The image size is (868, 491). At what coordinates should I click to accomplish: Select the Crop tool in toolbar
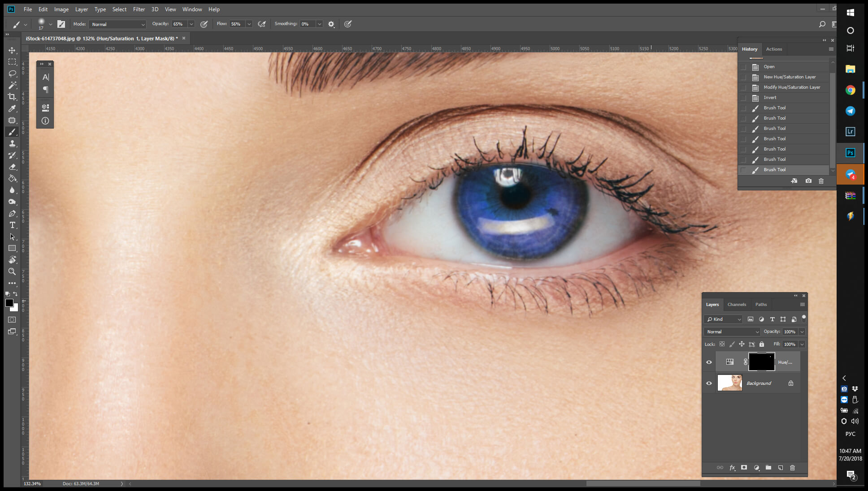(12, 96)
